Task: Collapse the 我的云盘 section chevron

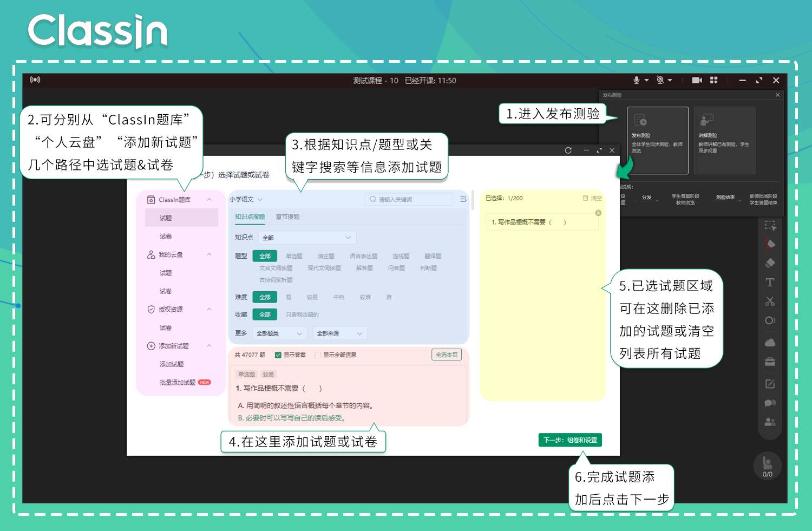Action: [209, 254]
